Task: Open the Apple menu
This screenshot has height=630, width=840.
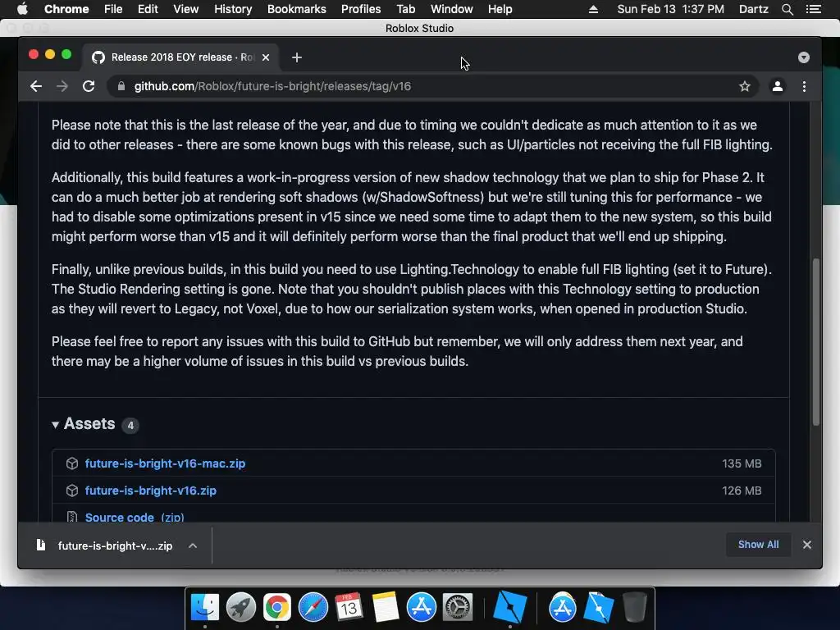Action: 22,9
